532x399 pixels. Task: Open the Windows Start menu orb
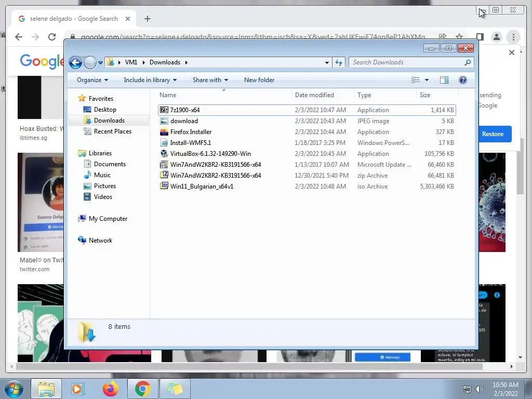pyautogui.click(x=14, y=389)
